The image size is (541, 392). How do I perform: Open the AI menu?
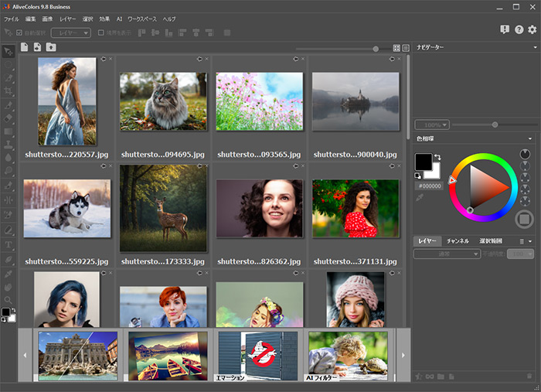[x=119, y=19]
